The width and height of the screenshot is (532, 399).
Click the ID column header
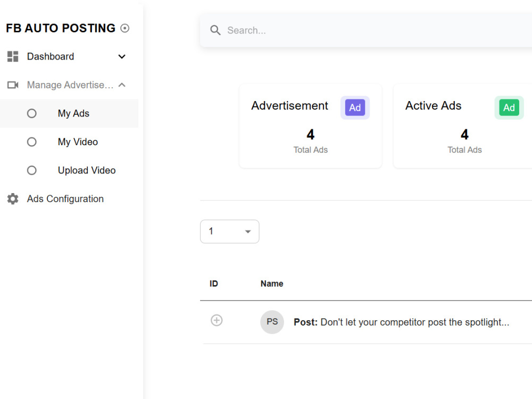pos(213,284)
